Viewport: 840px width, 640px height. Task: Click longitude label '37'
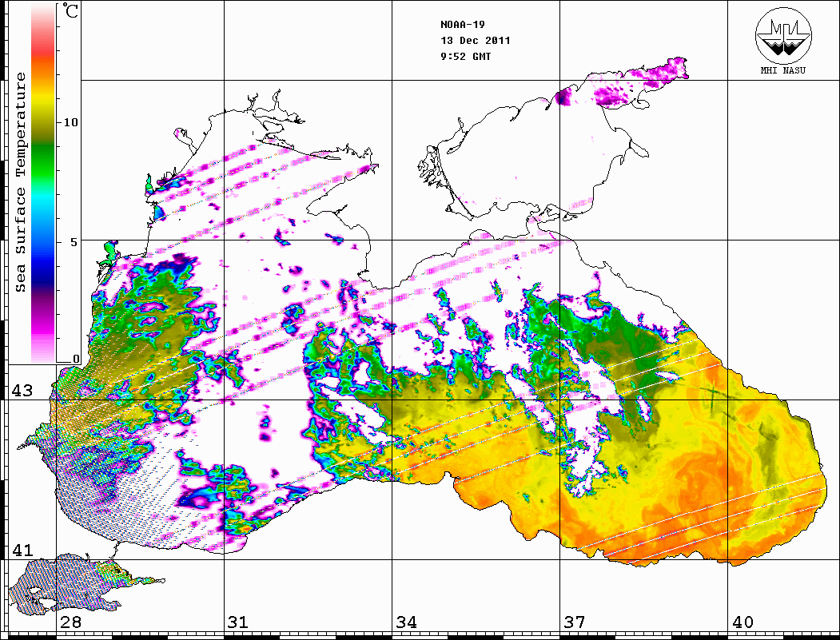(x=575, y=622)
